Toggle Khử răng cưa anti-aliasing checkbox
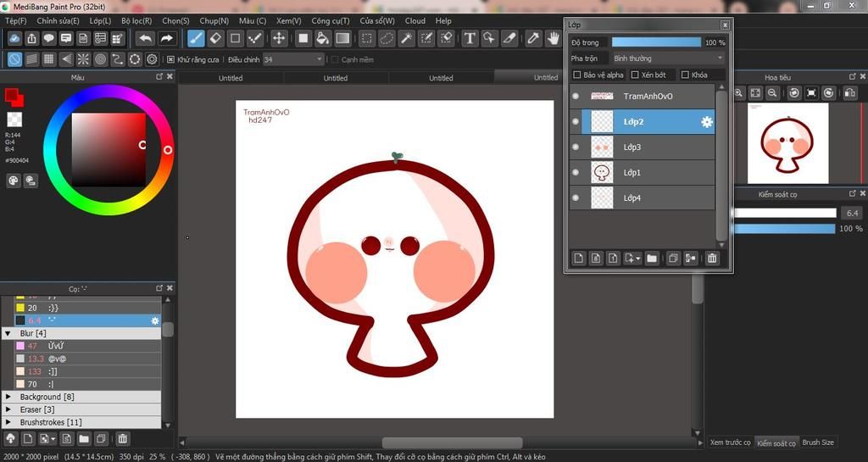Image resolution: width=868 pixels, height=462 pixels. tap(170, 59)
